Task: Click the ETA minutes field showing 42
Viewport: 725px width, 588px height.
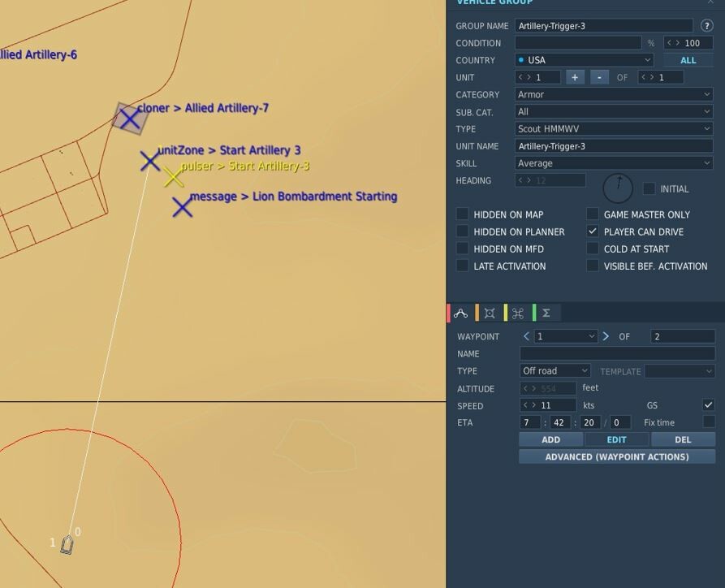Action: point(559,422)
